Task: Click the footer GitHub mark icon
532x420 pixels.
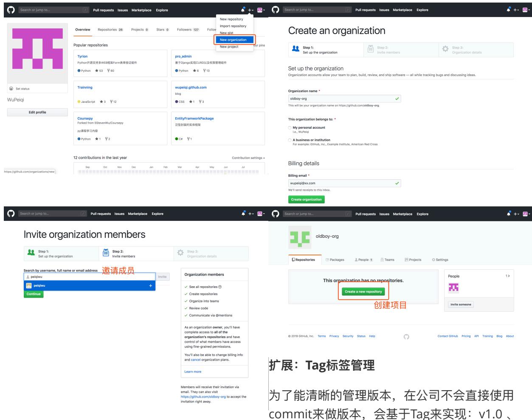Action: click(406, 337)
